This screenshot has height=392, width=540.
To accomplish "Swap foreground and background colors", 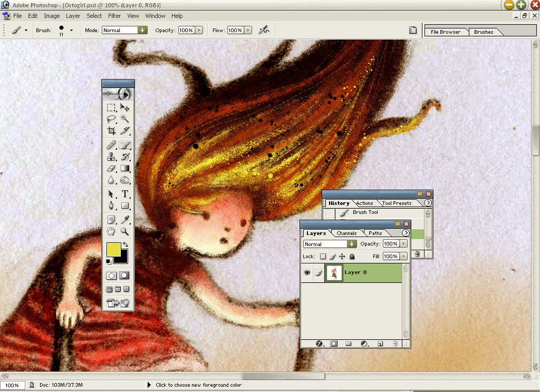I will click(126, 244).
